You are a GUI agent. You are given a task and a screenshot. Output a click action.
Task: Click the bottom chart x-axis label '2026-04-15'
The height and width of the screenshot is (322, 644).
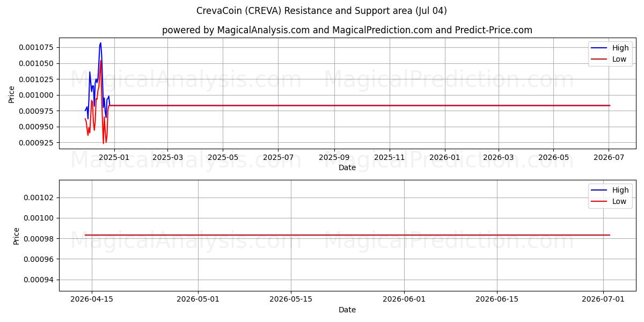[x=92, y=299]
